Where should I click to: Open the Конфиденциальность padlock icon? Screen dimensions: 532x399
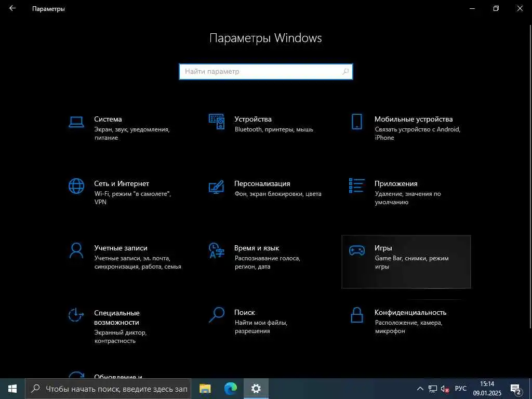pyautogui.click(x=357, y=315)
